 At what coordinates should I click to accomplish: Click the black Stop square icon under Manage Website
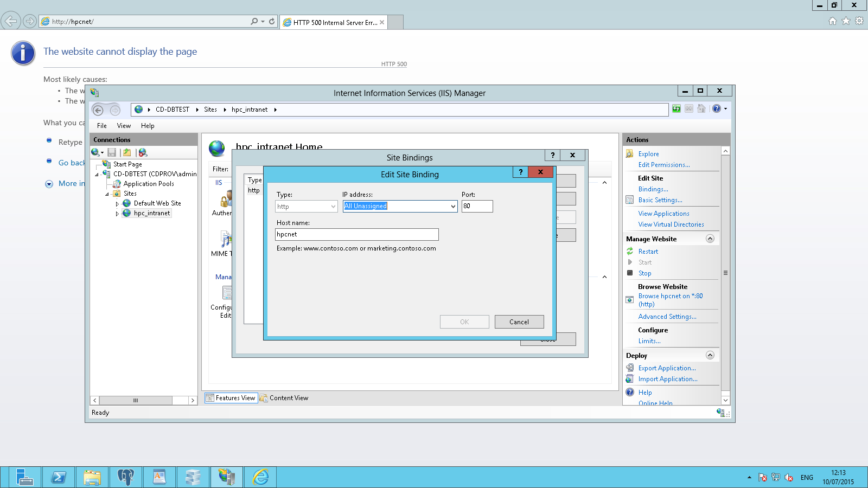630,273
